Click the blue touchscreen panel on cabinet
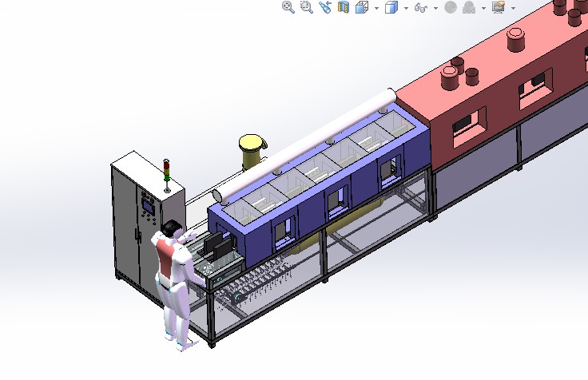Image resolution: width=588 pixels, height=380 pixels. 148,207
